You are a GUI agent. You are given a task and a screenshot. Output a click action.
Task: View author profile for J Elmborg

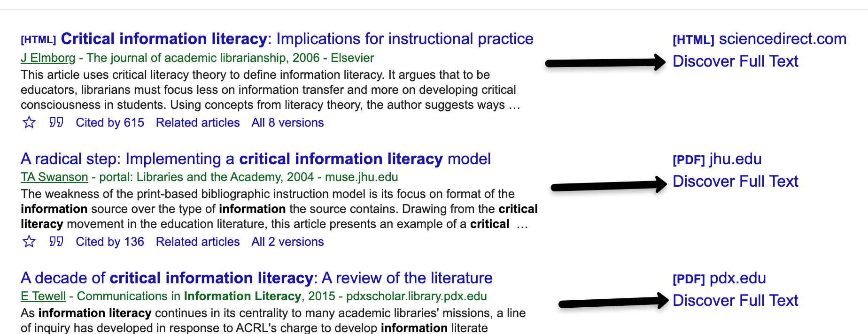[x=48, y=58]
